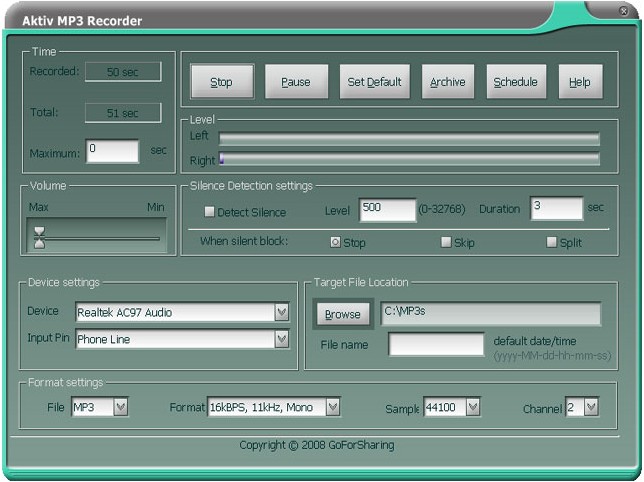The width and height of the screenshot is (644, 482).
Task: Enable the Detect Silence checkbox
Action: click(x=209, y=212)
